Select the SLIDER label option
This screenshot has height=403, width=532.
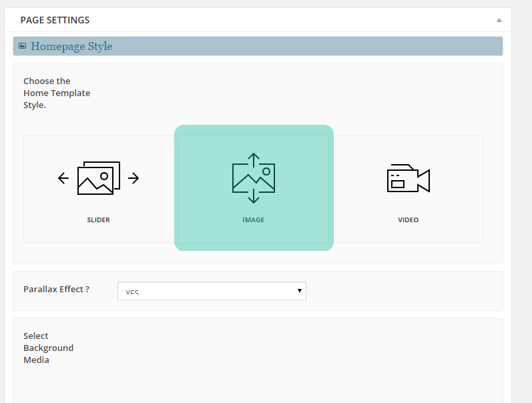[98, 220]
